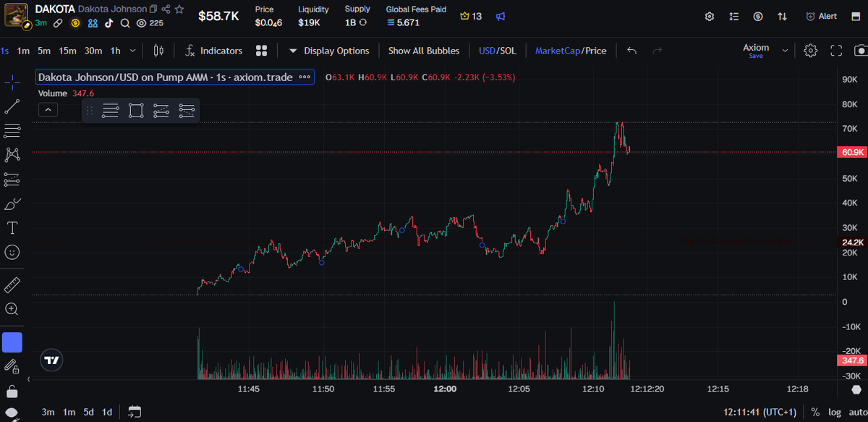Select the 1m timeframe in top bar

click(x=24, y=51)
